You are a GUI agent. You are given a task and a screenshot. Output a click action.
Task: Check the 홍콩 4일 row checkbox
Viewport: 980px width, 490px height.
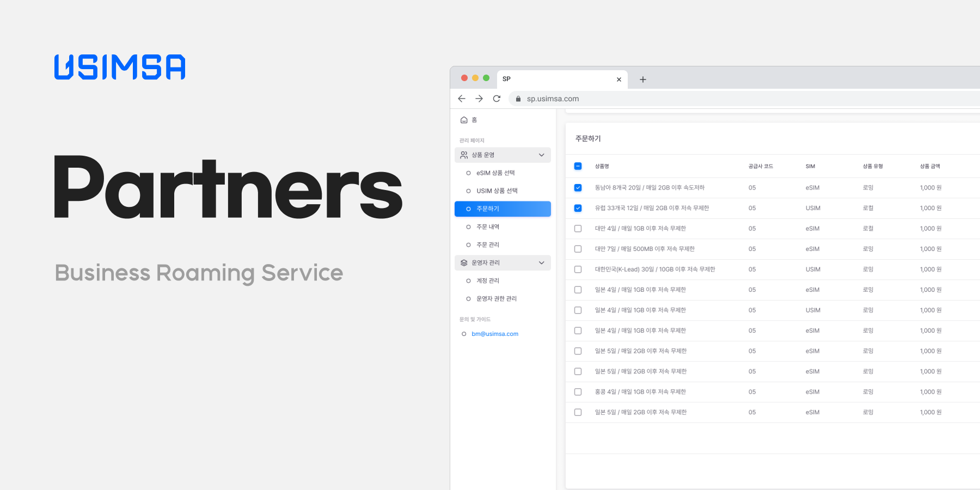(x=578, y=392)
